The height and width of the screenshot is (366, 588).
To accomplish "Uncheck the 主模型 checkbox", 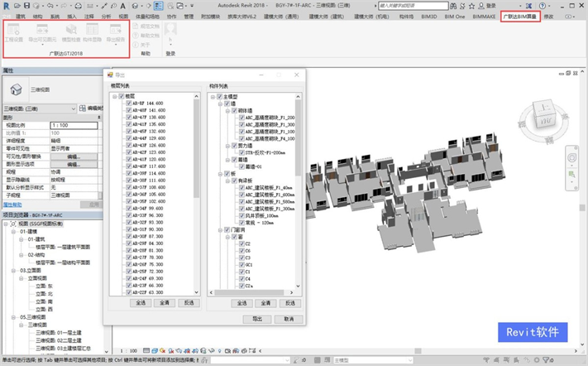I will 220,97.
